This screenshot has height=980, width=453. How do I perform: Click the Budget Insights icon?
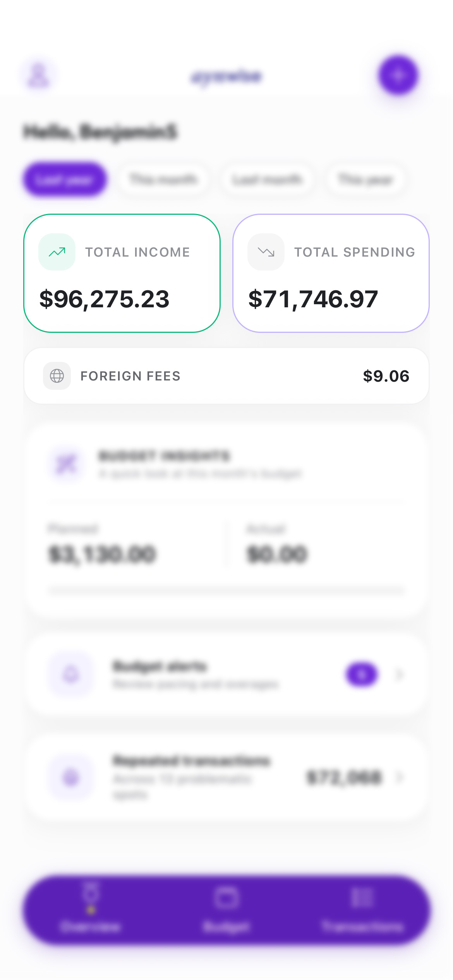tap(66, 464)
